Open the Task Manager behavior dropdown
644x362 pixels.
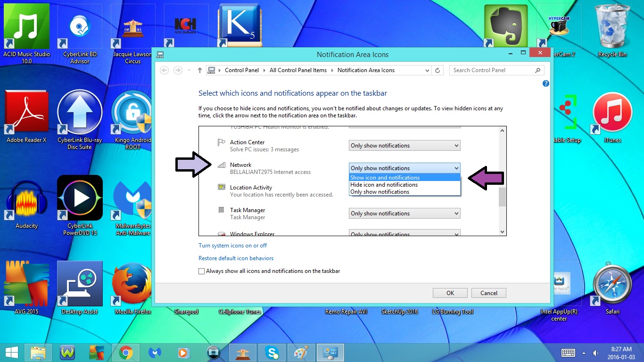[405, 214]
